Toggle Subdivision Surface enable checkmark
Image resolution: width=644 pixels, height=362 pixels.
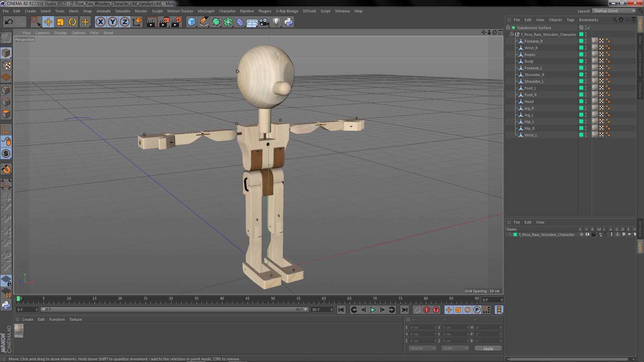tap(589, 28)
